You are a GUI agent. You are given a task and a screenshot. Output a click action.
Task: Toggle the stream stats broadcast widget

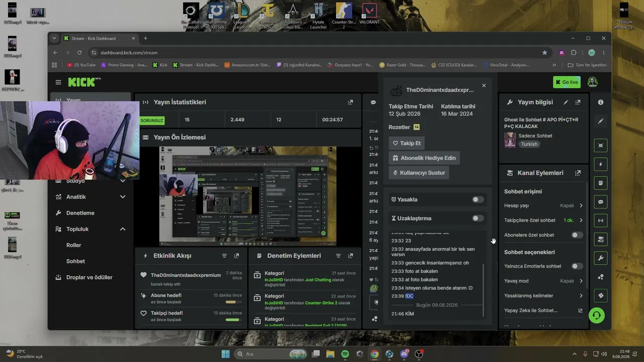[x=601, y=220]
